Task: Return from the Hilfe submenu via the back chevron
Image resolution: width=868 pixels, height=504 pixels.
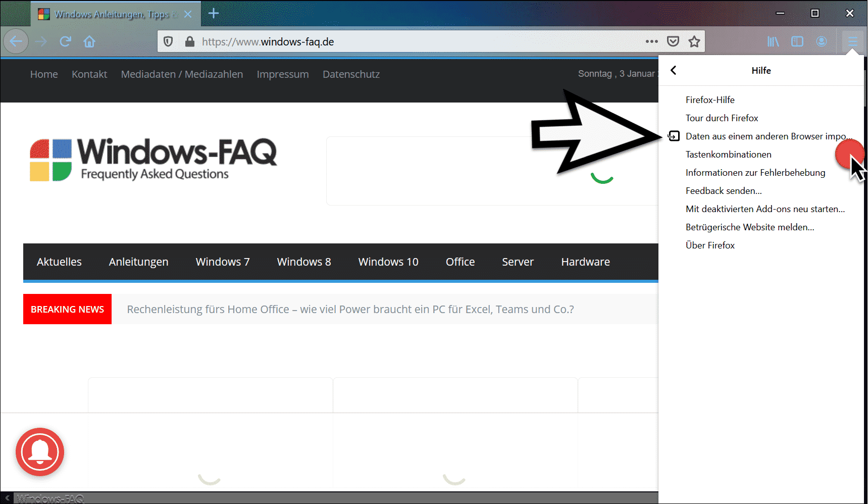Action: tap(674, 70)
